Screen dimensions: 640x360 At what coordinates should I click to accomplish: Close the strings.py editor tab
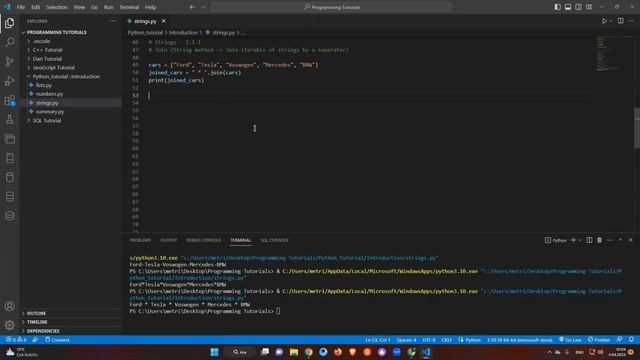tap(164, 21)
